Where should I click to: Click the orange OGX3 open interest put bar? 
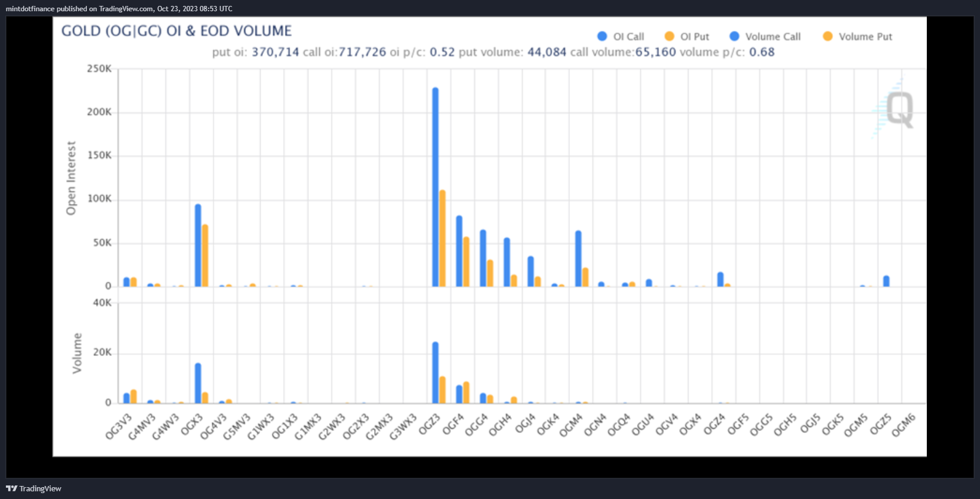coord(205,256)
